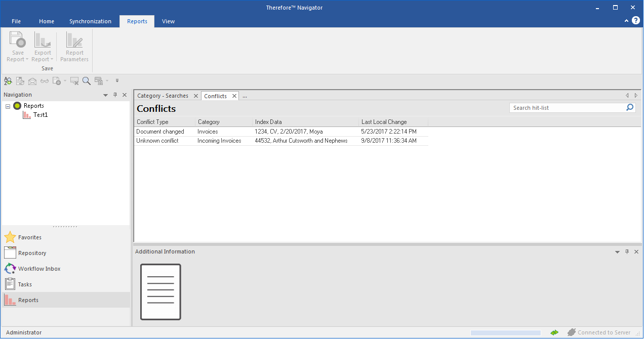Viewport: 644px width, 339px height.
Task: Switch to the Synchronization ribbon tab
Action: [x=90, y=21]
